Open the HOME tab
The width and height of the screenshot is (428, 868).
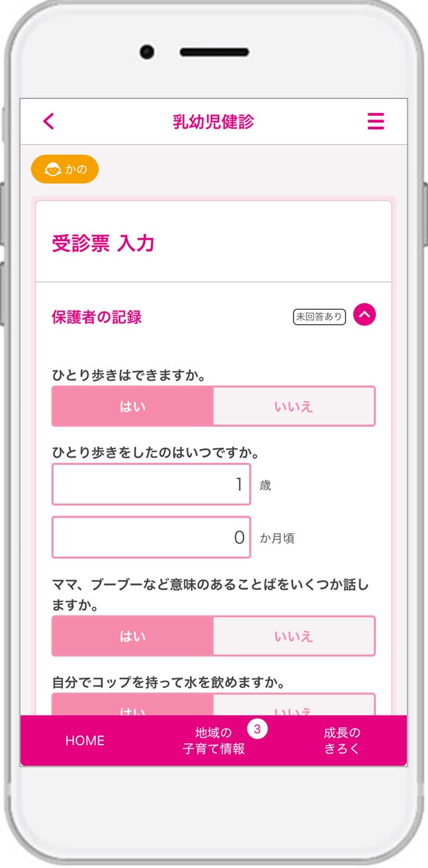(85, 741)
